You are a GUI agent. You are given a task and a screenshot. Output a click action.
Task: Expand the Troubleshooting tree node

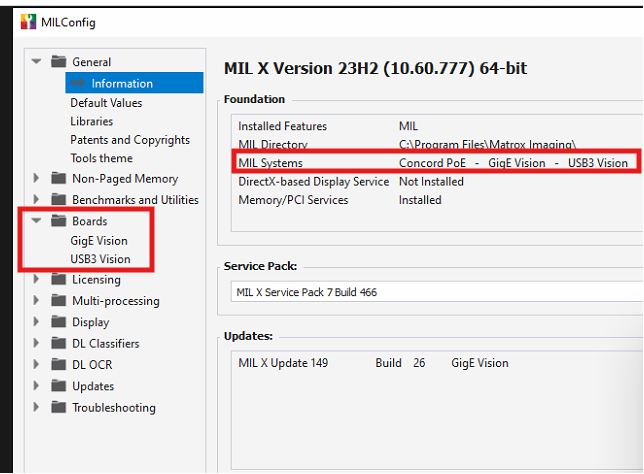[x=36, y=407]
